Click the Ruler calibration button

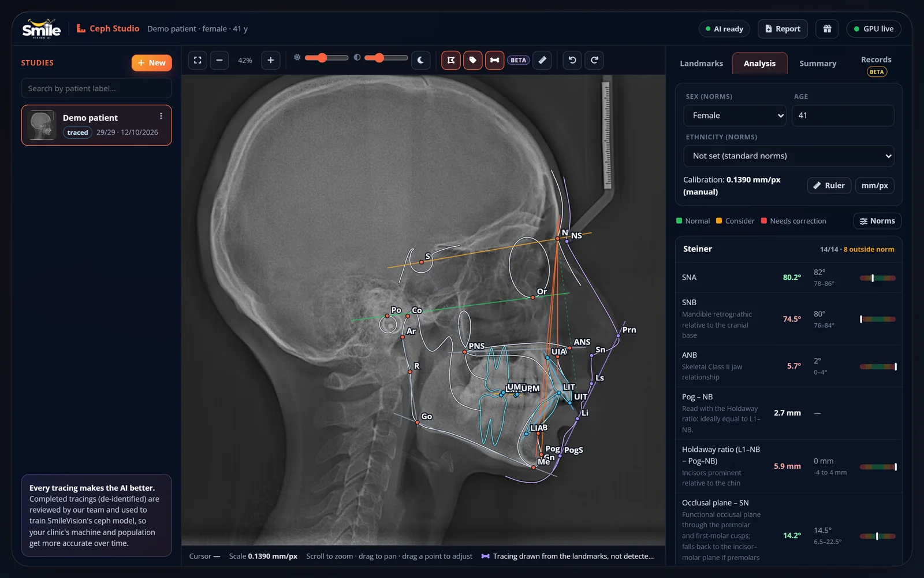tap(829, 186)
